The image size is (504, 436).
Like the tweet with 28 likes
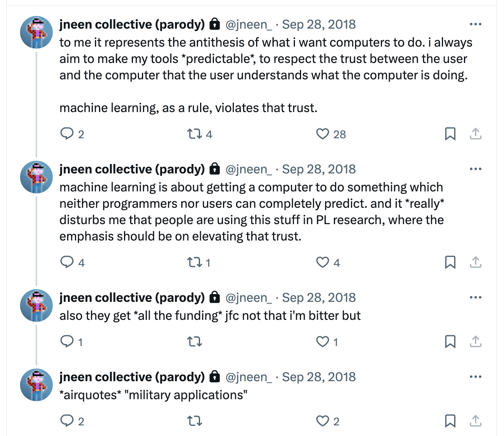pyautogui.click(x=323, y=134)
